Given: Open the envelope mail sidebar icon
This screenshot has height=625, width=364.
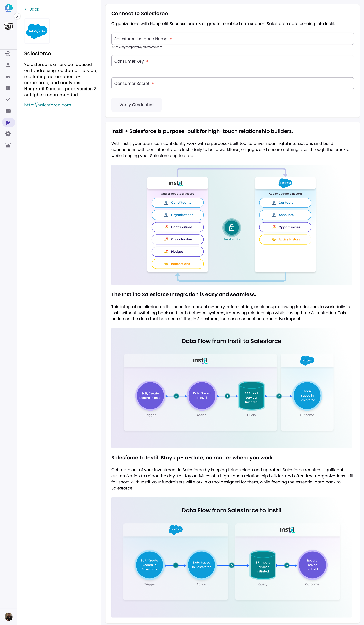Looking at the screenshot, I should (x=8, y=111).
